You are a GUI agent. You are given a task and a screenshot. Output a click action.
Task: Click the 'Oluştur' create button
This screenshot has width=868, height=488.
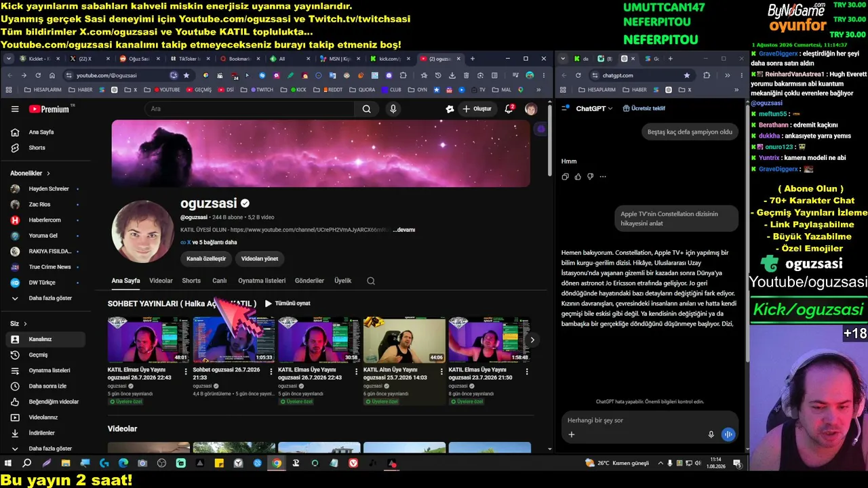tap(477, 108)
